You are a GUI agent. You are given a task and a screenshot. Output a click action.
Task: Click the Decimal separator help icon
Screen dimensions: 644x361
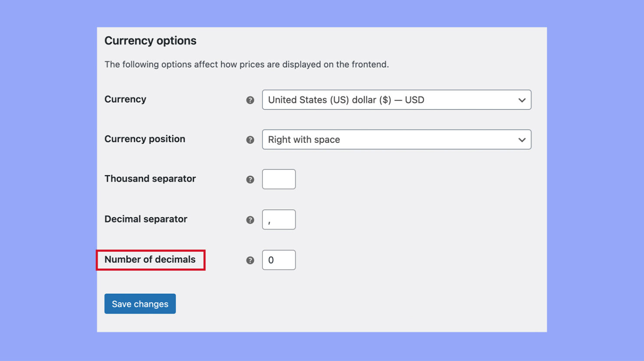250,220
